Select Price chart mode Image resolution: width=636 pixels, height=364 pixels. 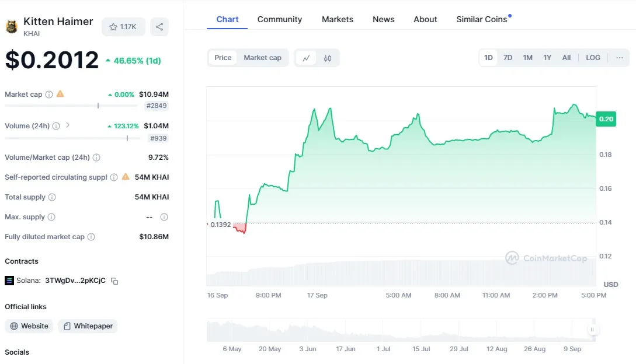click(223, 58)
